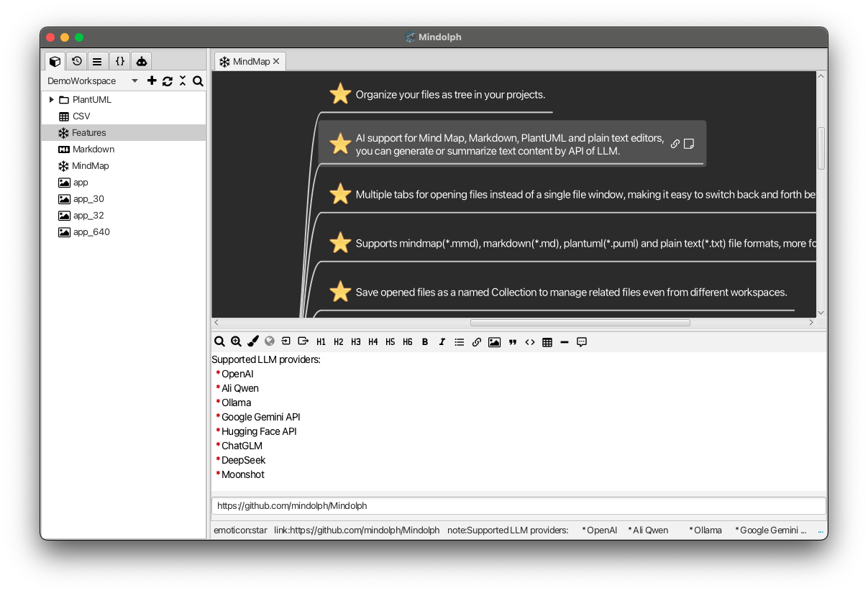Open the workspace cube tab

coord(55,61)
